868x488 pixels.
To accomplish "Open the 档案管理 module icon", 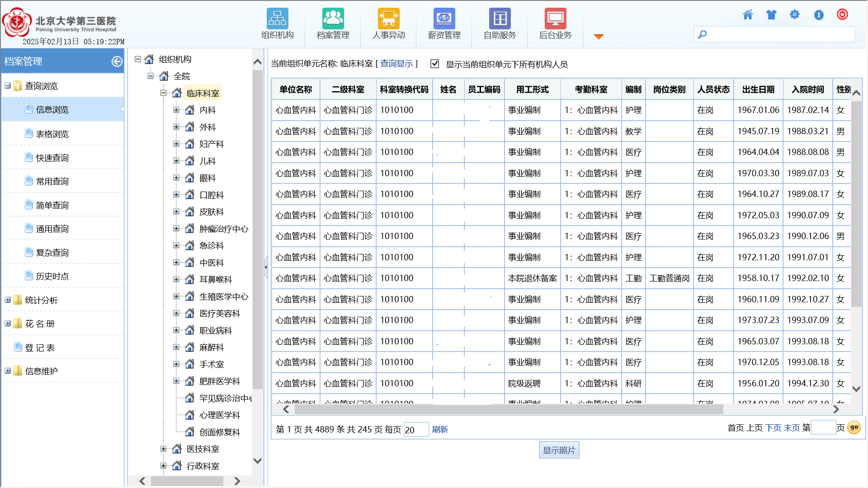I will pos(333,19).
